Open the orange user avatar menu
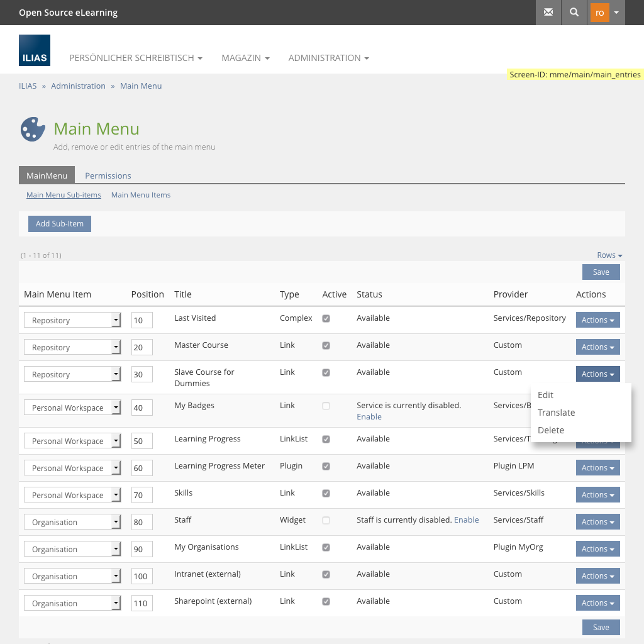Image resolution: width=644 pixels, height=644 pixels. tap(606, 13)
